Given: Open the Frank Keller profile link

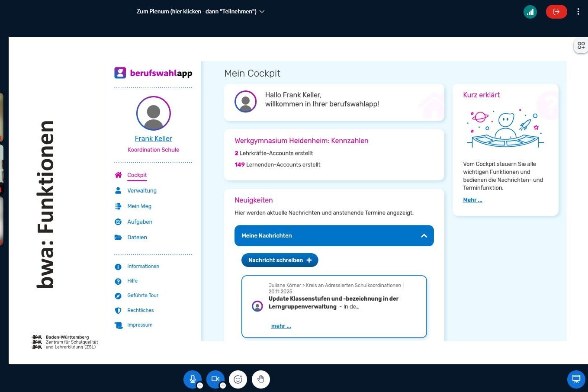Looking at the screenshot, I should [x=154, y=138].
